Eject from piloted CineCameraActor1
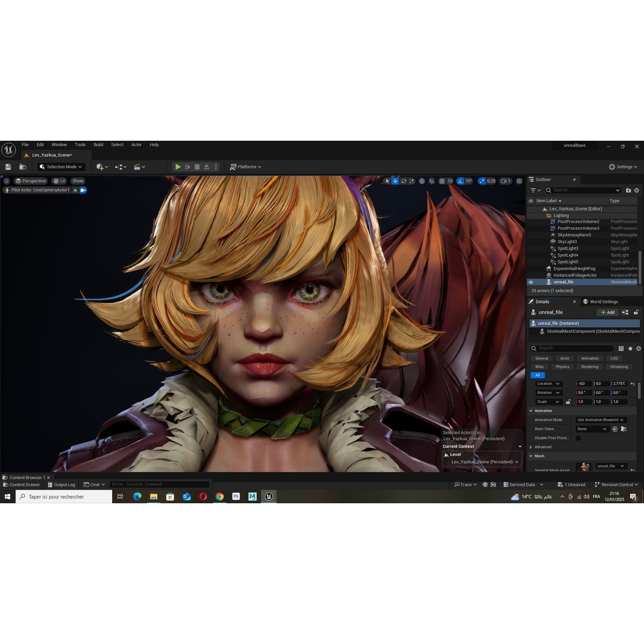Screen dimensions: 644x644 (75, 190)
